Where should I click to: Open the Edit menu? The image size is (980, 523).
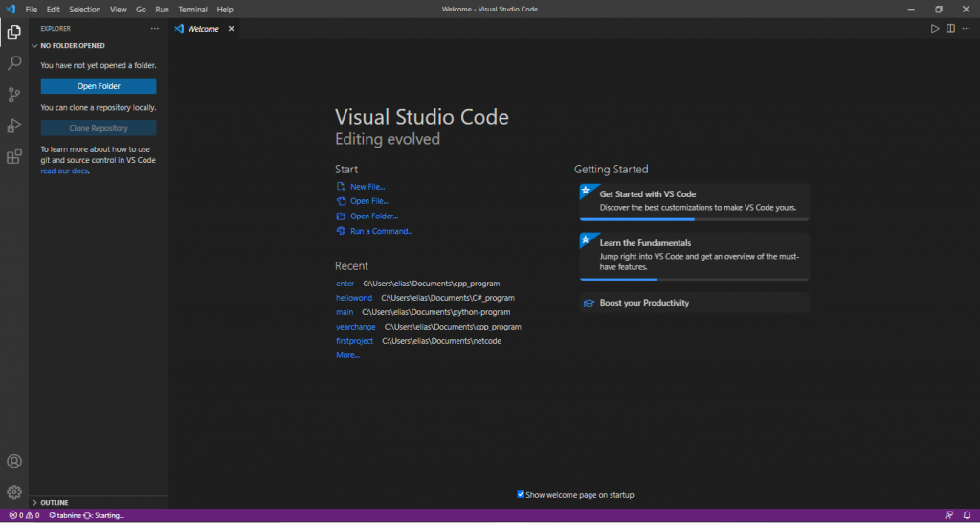click(x=54, y=10)
